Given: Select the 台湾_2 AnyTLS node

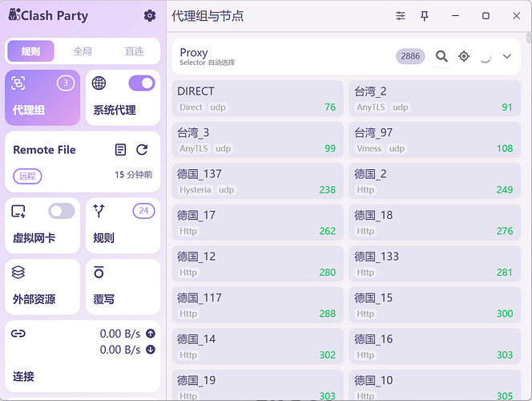Looking at the screenshot, I should (x=434, y=99).
